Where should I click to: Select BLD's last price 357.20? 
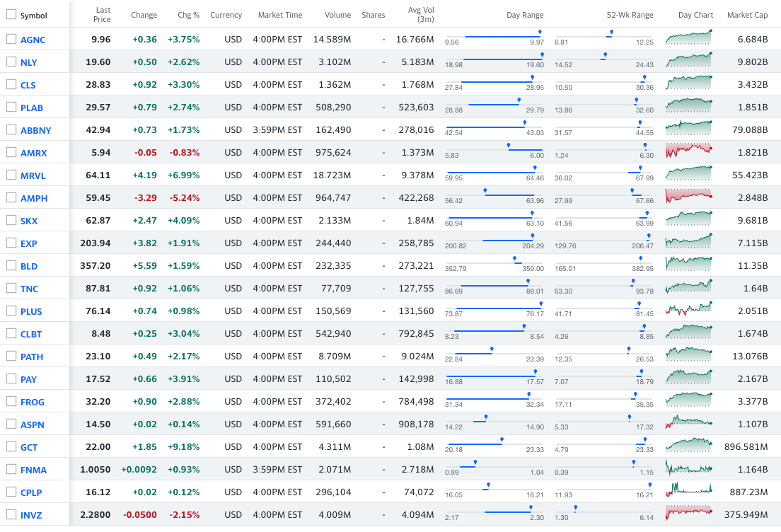point(95,266)
